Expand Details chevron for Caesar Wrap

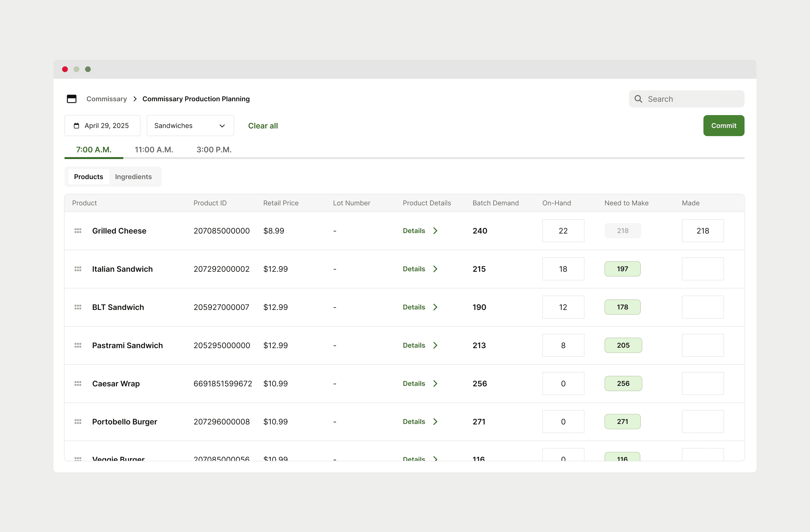pos(435,383)
